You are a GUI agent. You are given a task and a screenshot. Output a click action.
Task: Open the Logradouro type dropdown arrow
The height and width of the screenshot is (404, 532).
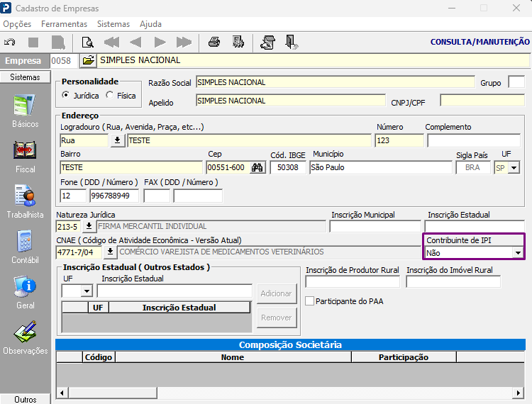(x=117, y=140)
